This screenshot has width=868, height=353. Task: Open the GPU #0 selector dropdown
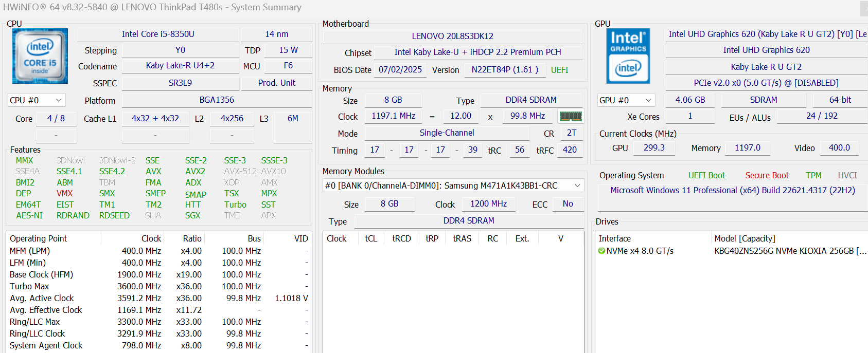coord(625,100)
